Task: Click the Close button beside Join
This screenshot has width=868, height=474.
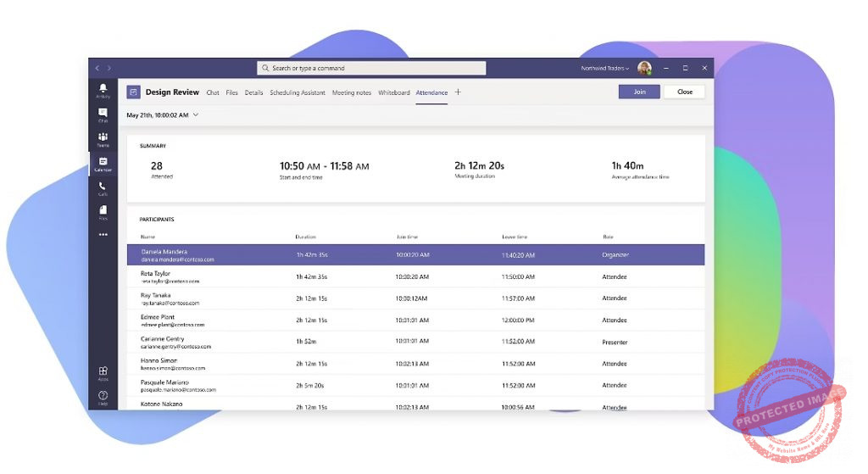Action: pos(684,92)
